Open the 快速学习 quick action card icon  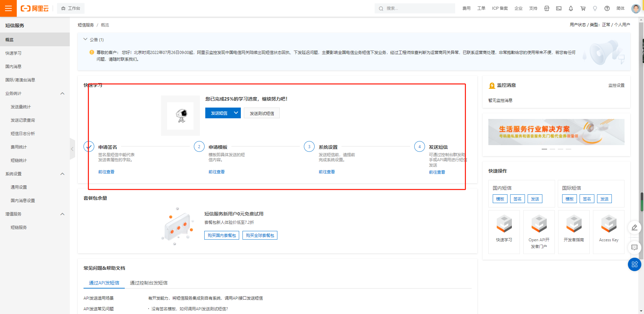point(504,224)
